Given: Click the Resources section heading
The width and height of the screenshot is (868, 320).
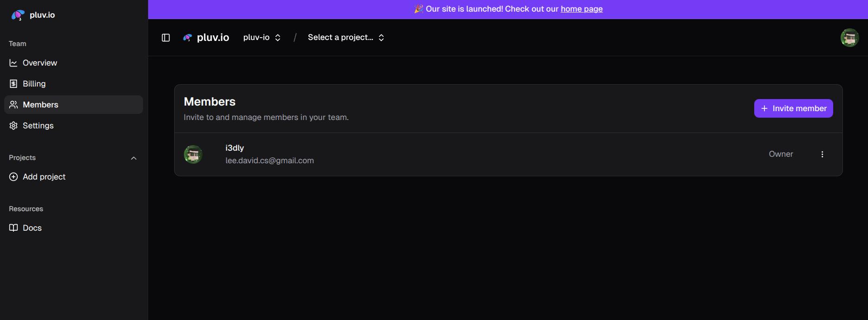Looking at the screenshot, I should tap(26, 209).
